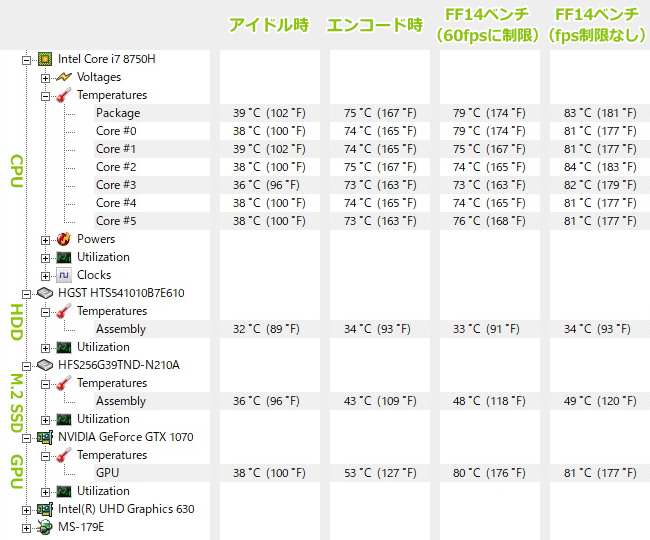Click the SSD Utilization graph icon
650x540 pixels.
pos(64,419)
